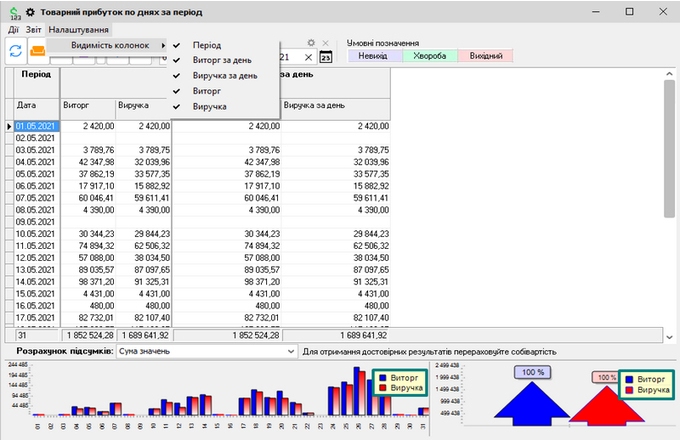The image size is (680, 440).
Task: Click the Хвороба legend label
Action: 431,56
